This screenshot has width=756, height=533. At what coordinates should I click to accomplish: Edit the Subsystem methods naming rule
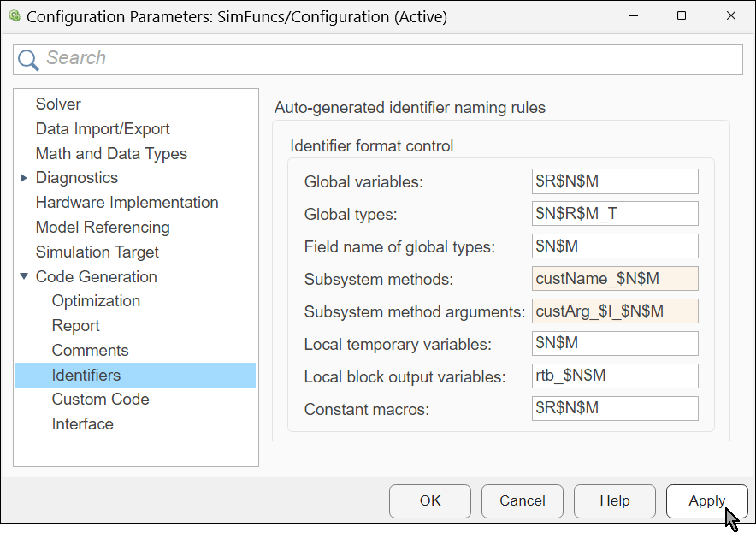[x=615, y=278]
